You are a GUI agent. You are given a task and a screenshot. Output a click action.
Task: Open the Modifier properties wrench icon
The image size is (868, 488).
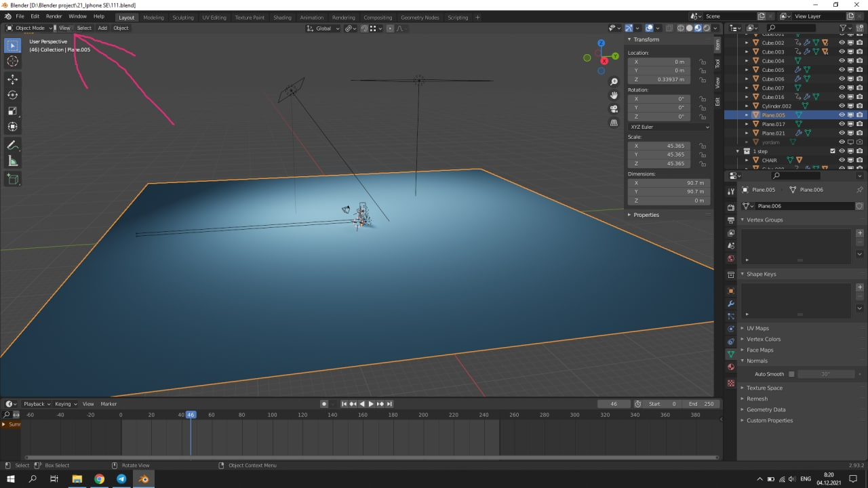[730, 304]
